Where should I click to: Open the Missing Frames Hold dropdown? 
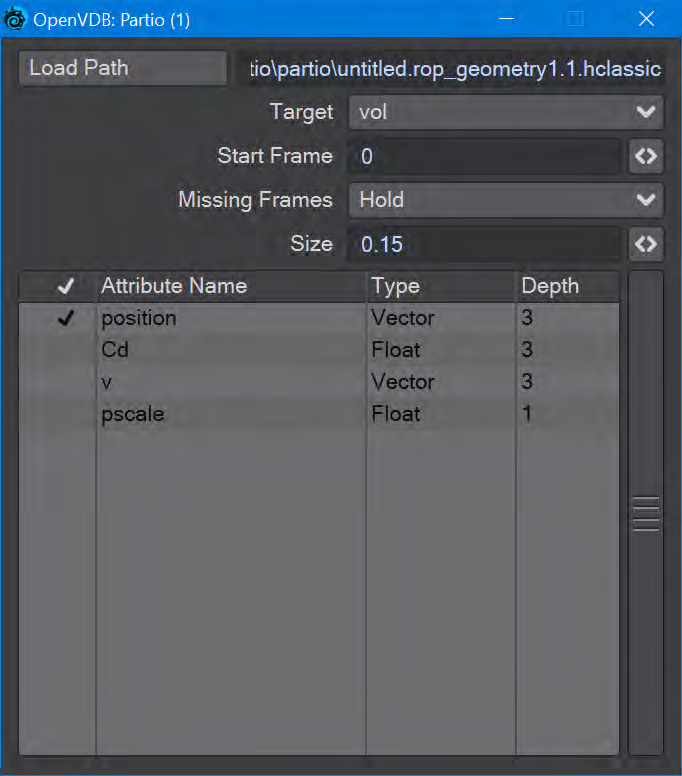click(506, 200)
